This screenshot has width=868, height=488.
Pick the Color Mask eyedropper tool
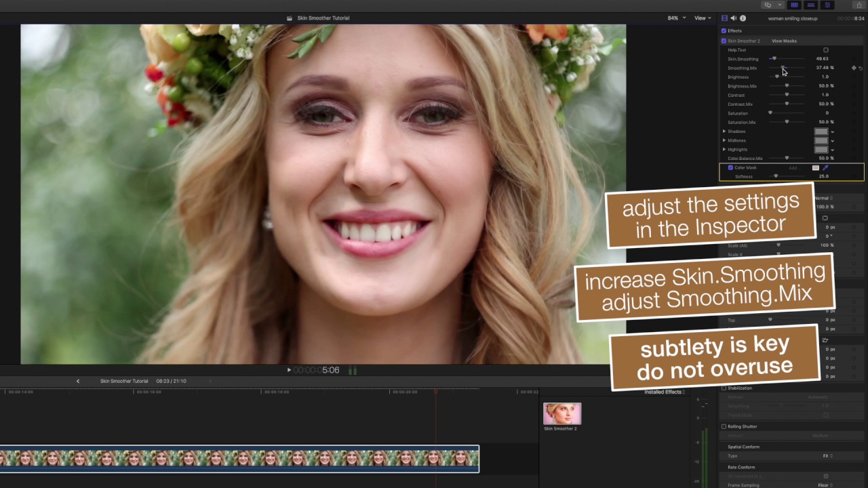[825, 167]
